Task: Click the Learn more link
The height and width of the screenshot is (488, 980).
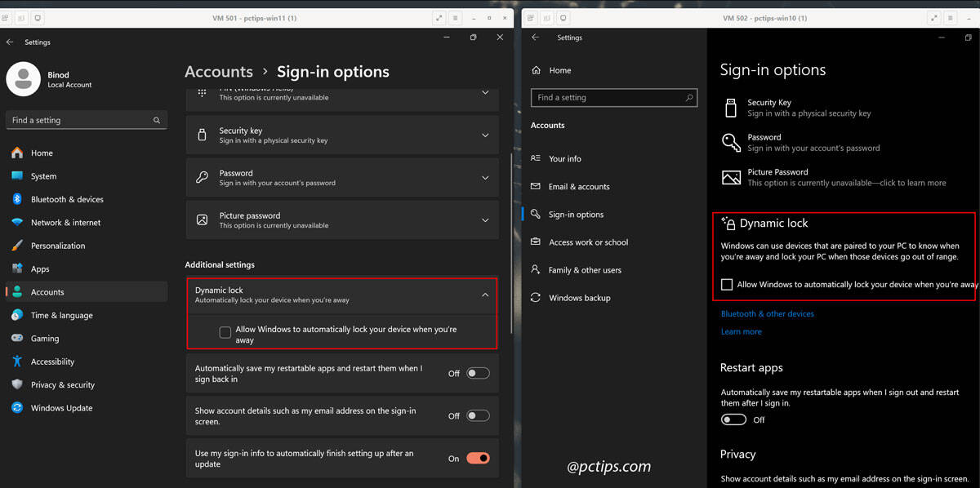Action: pyautogui.click(x=741, y=331)
